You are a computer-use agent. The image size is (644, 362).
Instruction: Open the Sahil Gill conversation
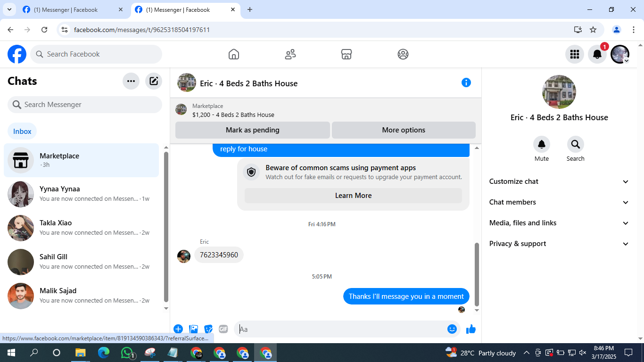(x=81, y=262)
